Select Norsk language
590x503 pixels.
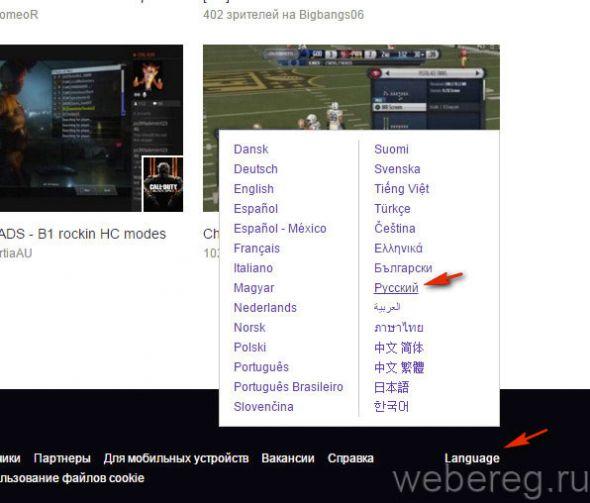249,327
